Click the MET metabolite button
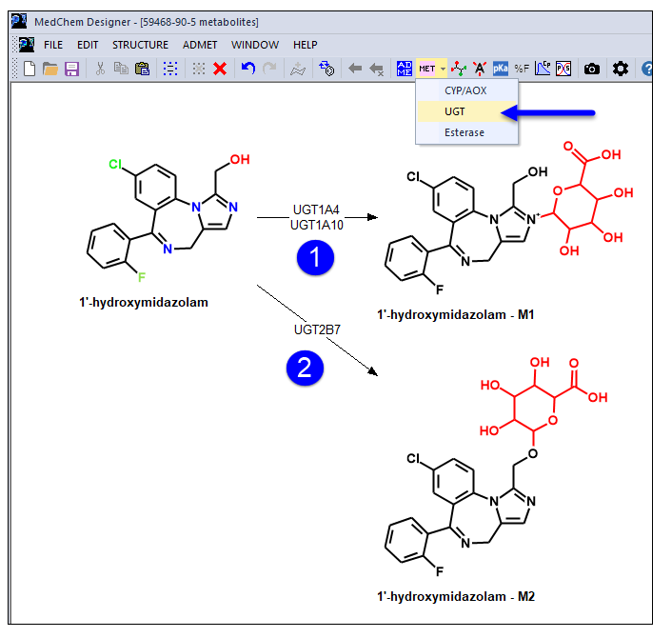The width and height of the screenshot is (672, 638). tap(427, 69)
